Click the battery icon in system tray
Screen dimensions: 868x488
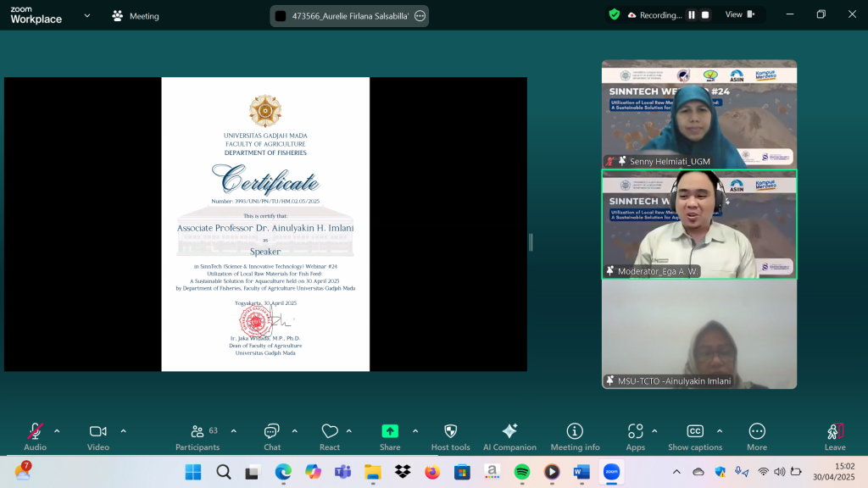796,472
